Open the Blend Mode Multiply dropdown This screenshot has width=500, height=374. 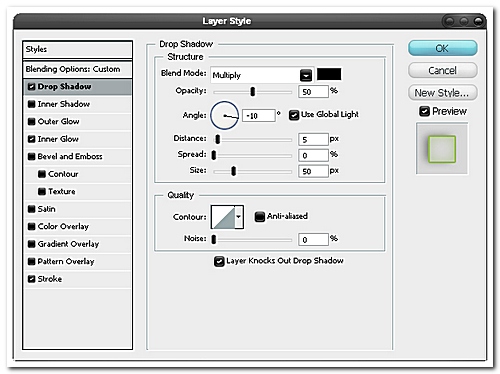click(262, 75)
